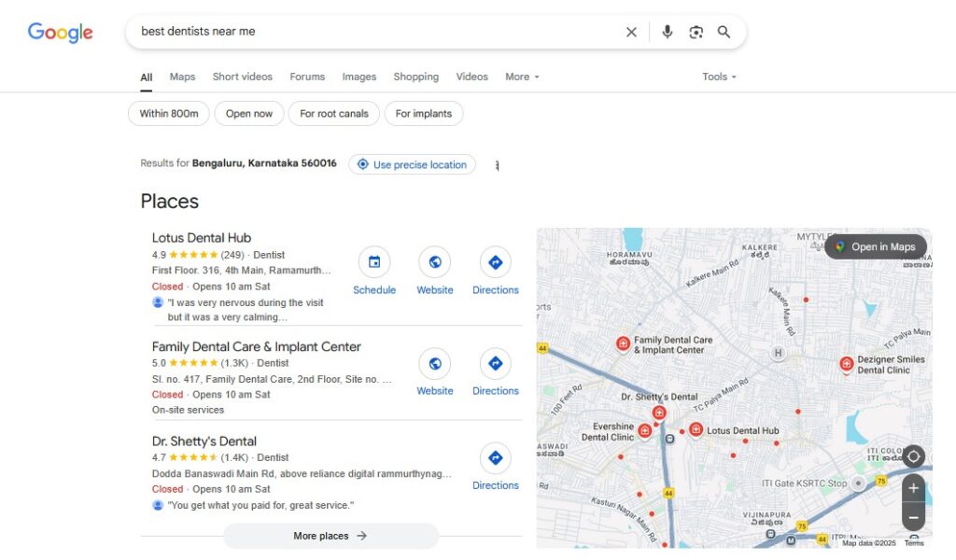This screenshot has height=560, width=956.
Task: Click Use precise location button
Action: coord(412,164)
